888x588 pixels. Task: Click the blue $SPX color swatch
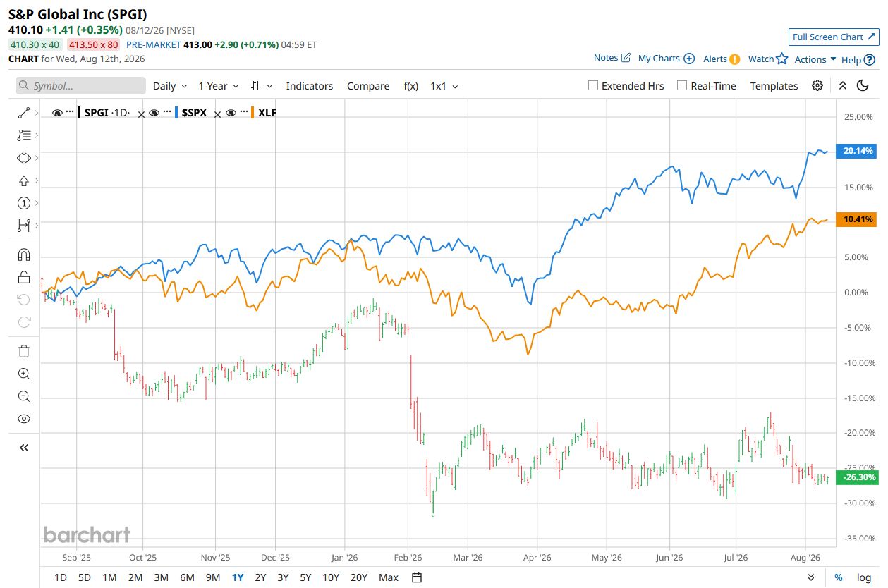176,112
